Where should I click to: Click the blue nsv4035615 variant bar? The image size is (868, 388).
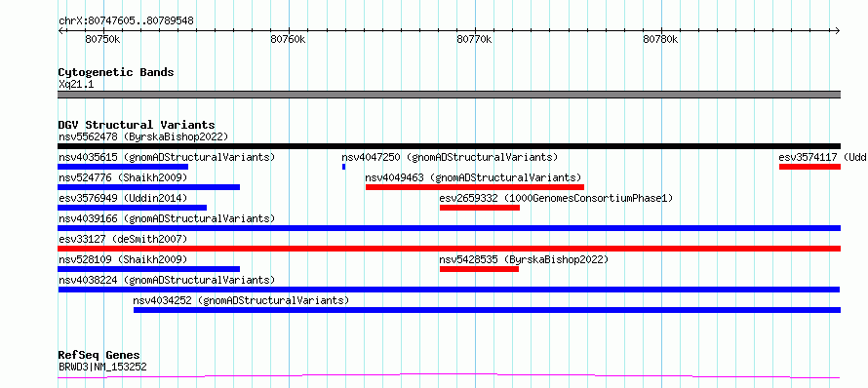123,167
